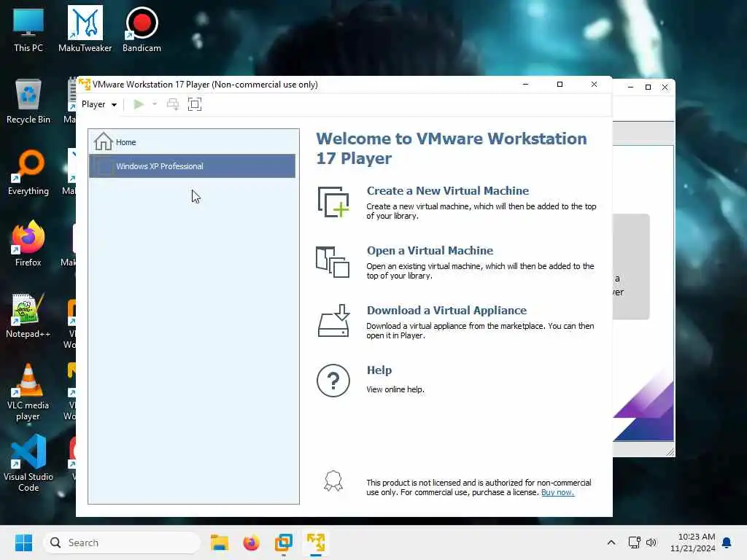Open the Help heading link
Image resolution: width=747 pixels, height=560 pixels.
[x=379, y=370]
